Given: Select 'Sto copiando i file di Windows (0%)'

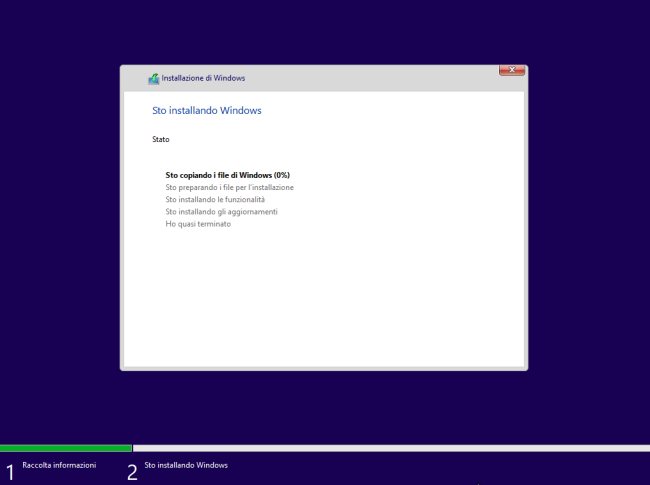Looking at the screenshot, I should (228, 175).
